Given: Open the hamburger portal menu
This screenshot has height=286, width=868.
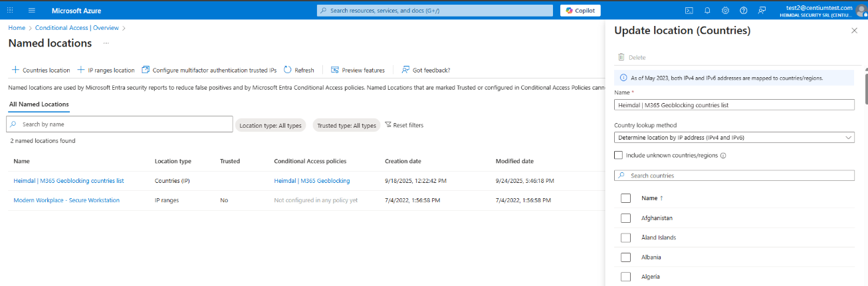Looking at the screenshot, I should pyautogui.click(x=31, y=11).
